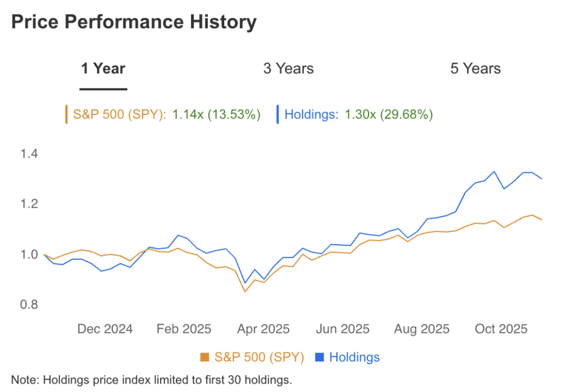Click the orange marker beside top SPY label
The image size is (577, 392).
click(66, 114)
